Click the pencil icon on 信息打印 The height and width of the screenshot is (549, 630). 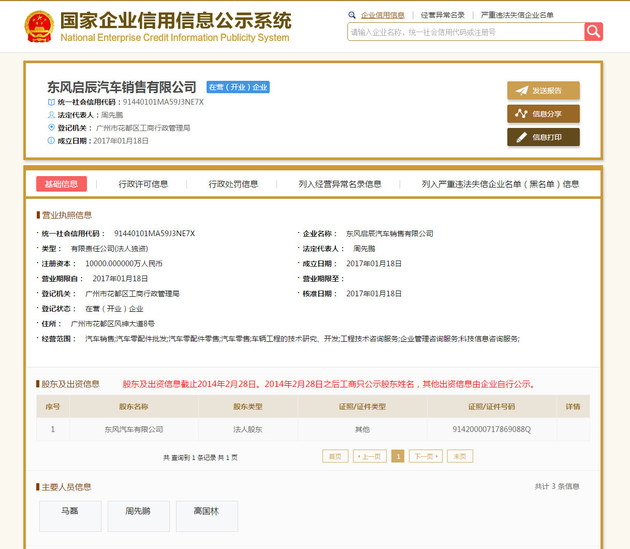click(x=522, y=137)
